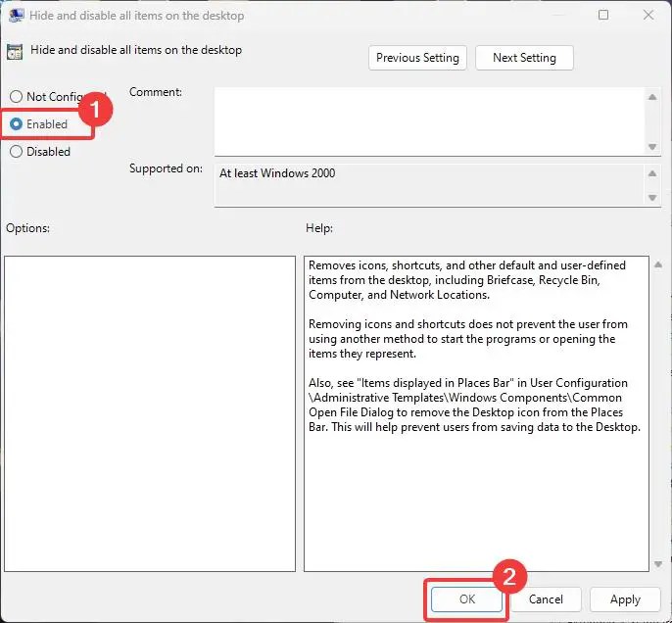Go to Previous Setting

(417, 58)
